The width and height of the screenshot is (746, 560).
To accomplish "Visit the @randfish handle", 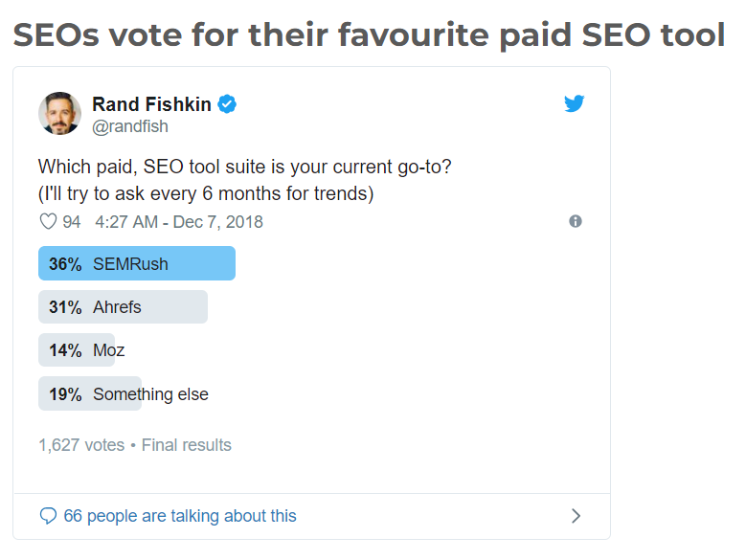I will (x=129, y=125).
